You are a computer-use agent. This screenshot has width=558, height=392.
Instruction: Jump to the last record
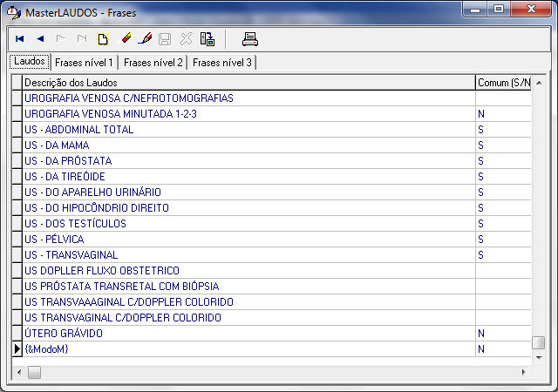(x=82, y=39)
